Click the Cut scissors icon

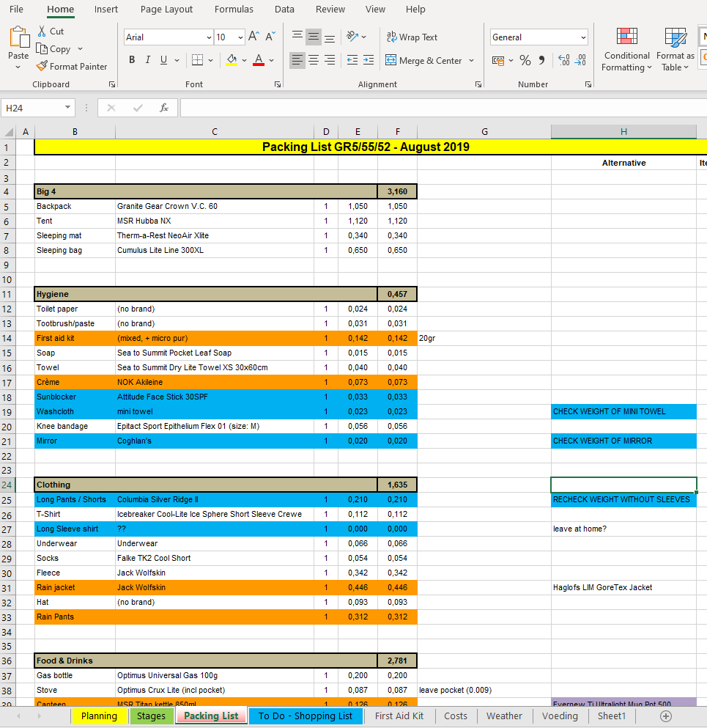(x=42, y=32)
